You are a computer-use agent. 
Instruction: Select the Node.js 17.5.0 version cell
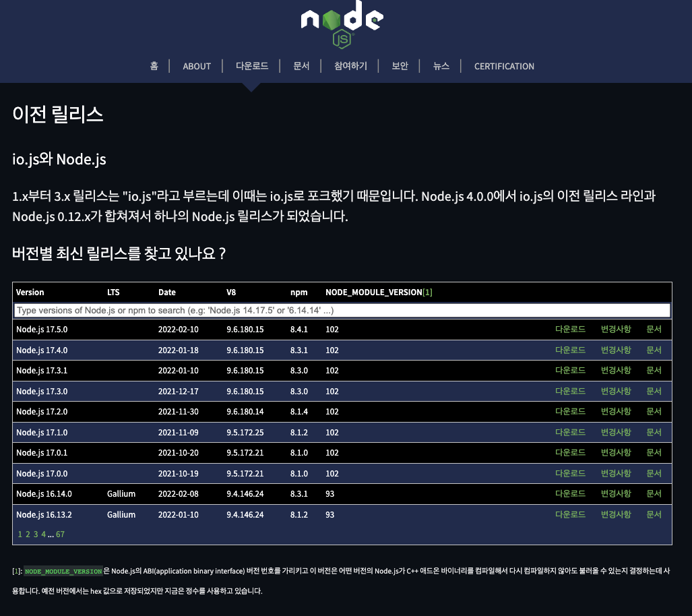tap(42, 330)
